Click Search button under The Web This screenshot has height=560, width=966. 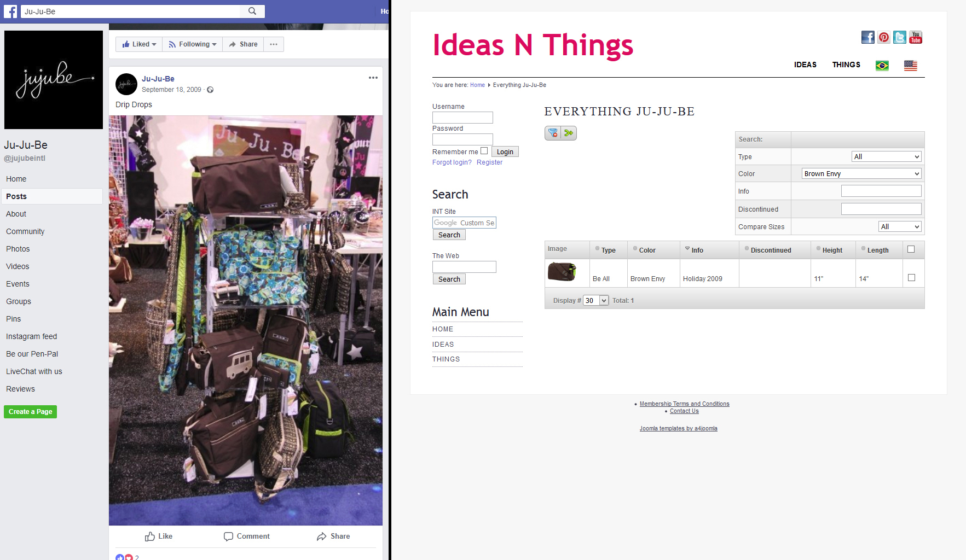[x=449, y=279]
